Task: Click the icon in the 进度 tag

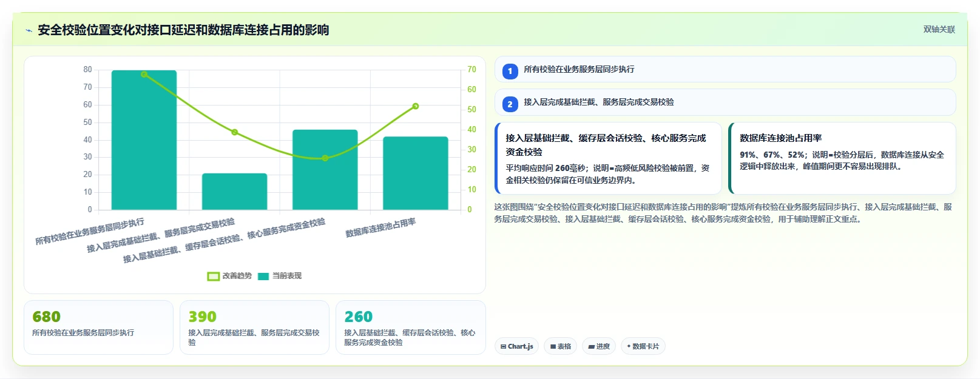Action: pyautogui.click(x=591, y=347)
